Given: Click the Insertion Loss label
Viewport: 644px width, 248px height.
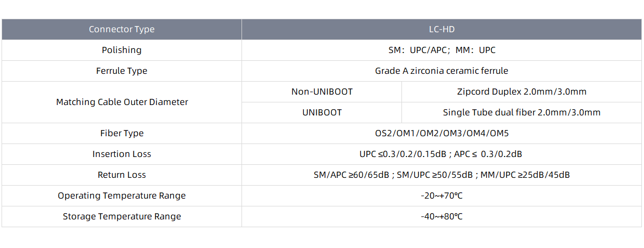Looking at the screenshot, I should point(122,154).
